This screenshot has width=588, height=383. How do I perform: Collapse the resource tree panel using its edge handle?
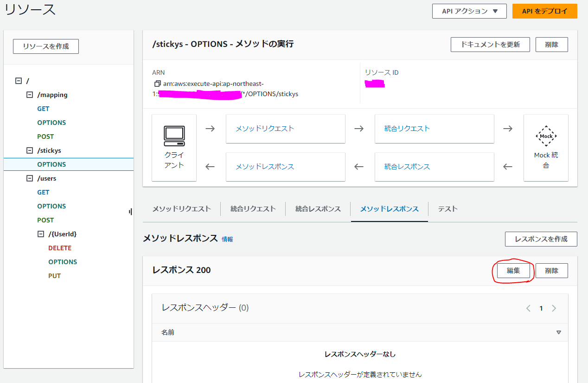pos(131,211)
